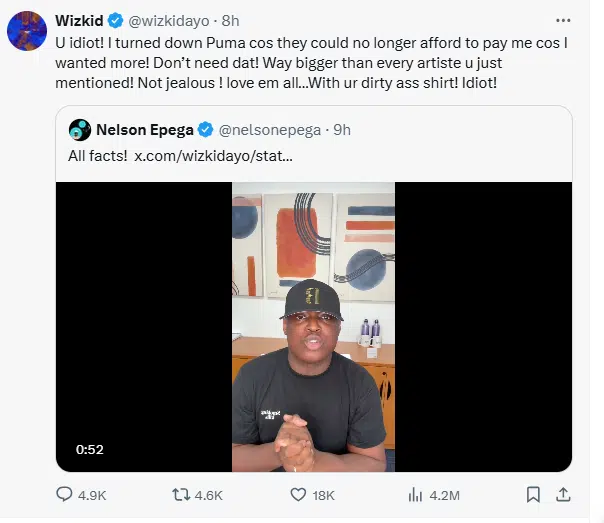Image resolution: width=604 pixels, height=523 pixels.
Task: Like the tweet with heart icon
Action: pos(297,494)
